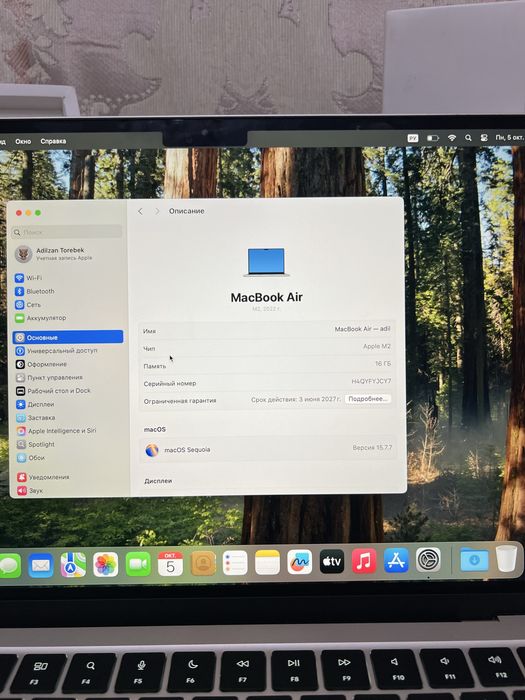Open App Store from the Dock
Viewport: 525px width, 700px height.
click(x=396, y=560)
